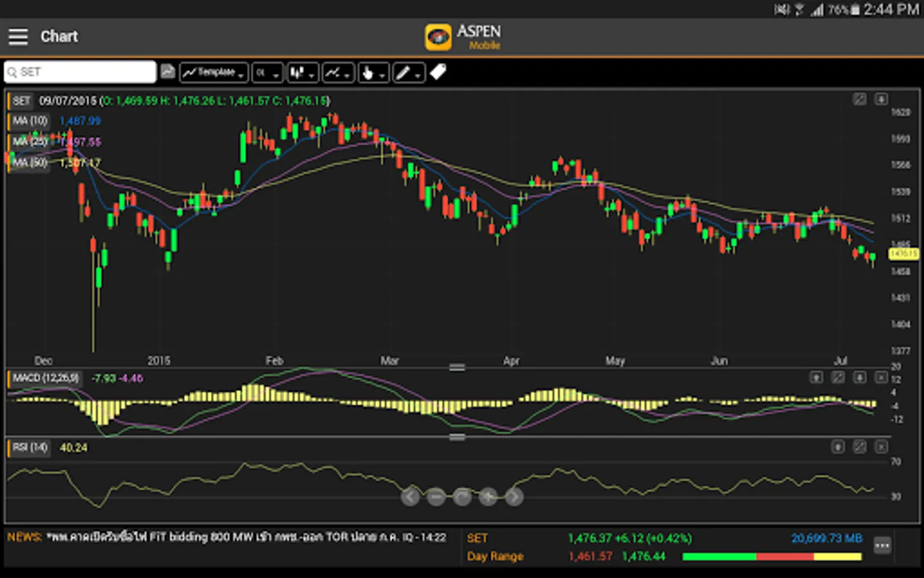The height and width of the screenshot is (578, 924).
Task: Move RSI panel up
Action: click(x=838, y=447)
